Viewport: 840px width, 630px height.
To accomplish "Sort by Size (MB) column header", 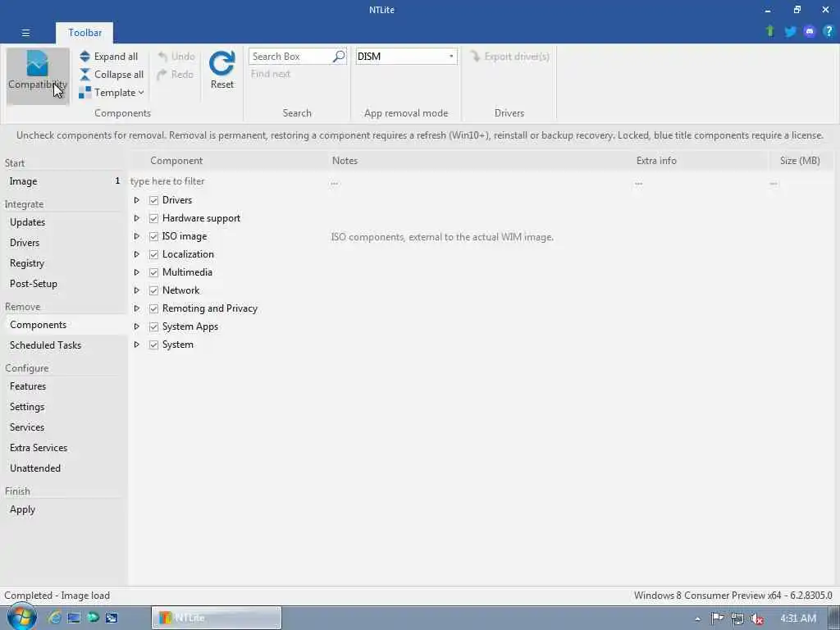I will pyautogui.click(x=799, y=161).
